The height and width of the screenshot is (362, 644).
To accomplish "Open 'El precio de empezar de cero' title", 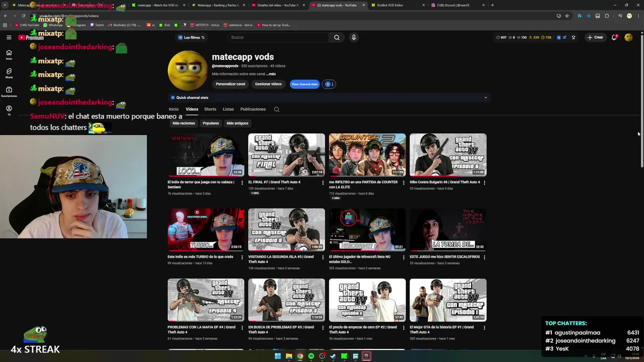I will point(363,329).
